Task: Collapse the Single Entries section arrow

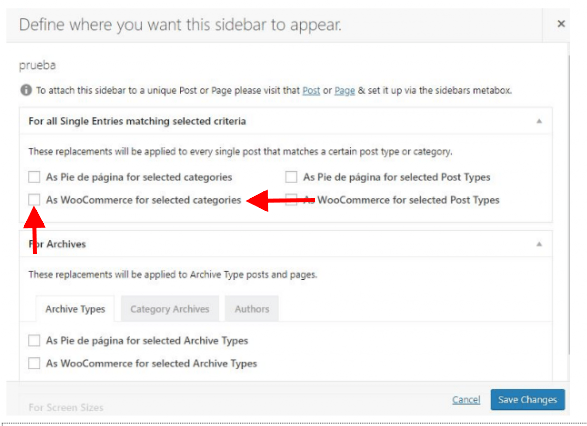Action: tap(539, 121)
